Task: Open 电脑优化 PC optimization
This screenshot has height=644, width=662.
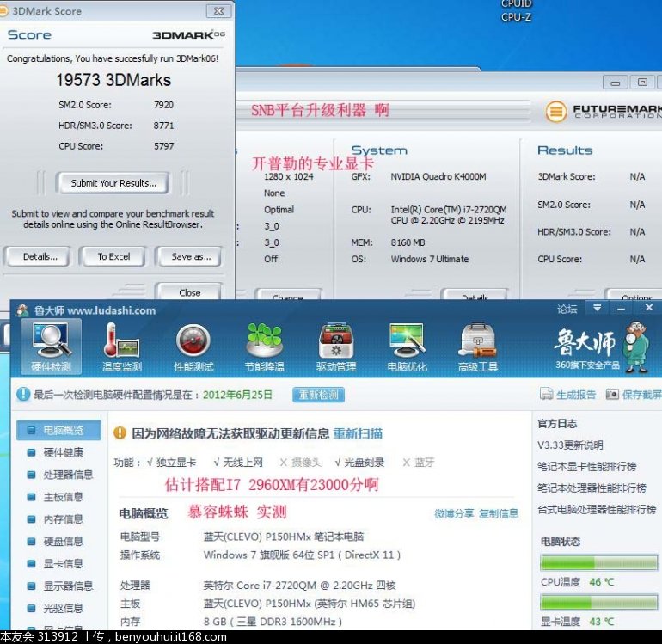Action: pyautogui.click(x=408, y=347)
